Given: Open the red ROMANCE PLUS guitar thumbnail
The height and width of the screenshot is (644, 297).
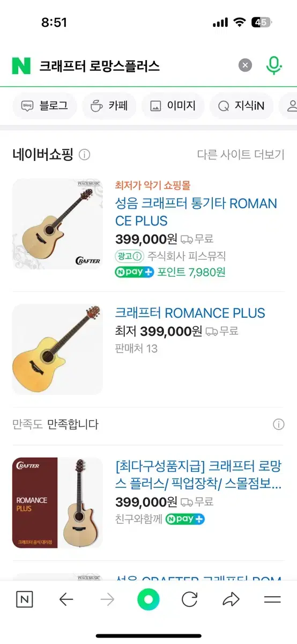Looking at the screenshot, I should coord(57,503).
